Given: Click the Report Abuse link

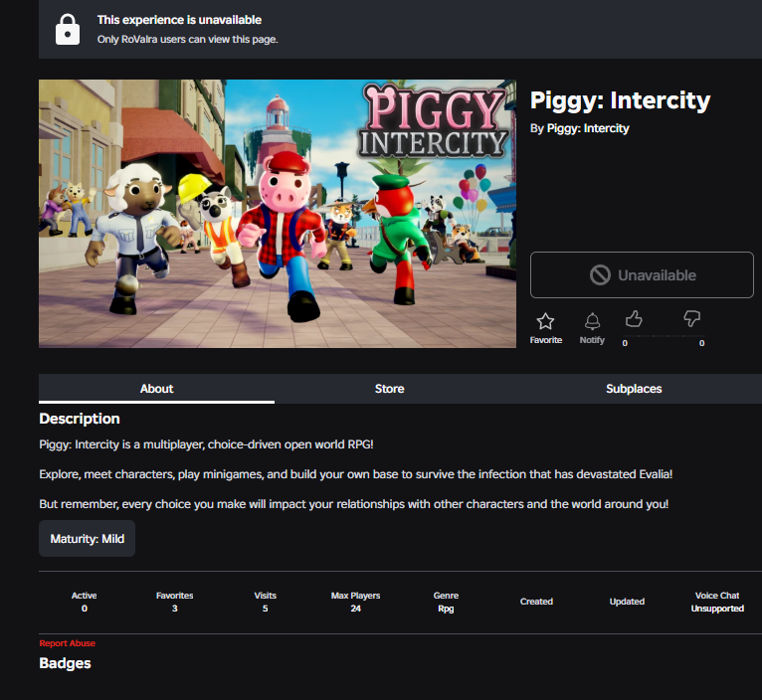Looking at the screenshot, I should tap(67, 643).
